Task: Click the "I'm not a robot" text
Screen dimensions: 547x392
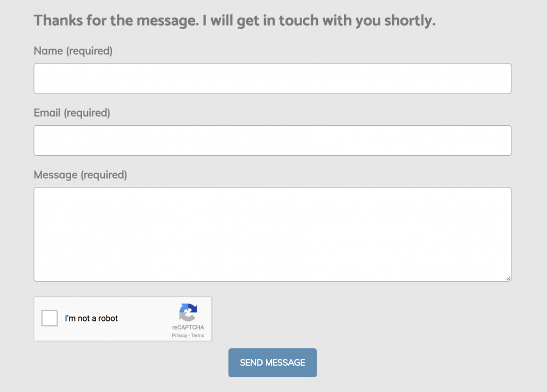Action: pyautogui.click(x=91, y=318)
